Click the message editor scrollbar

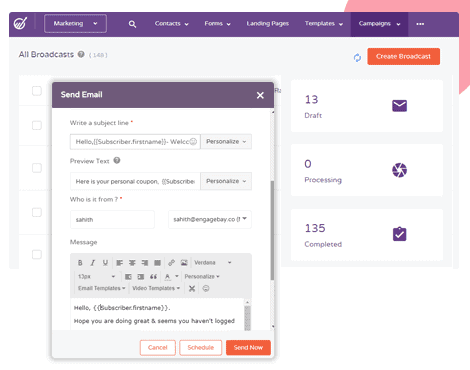tap(247, 318)
